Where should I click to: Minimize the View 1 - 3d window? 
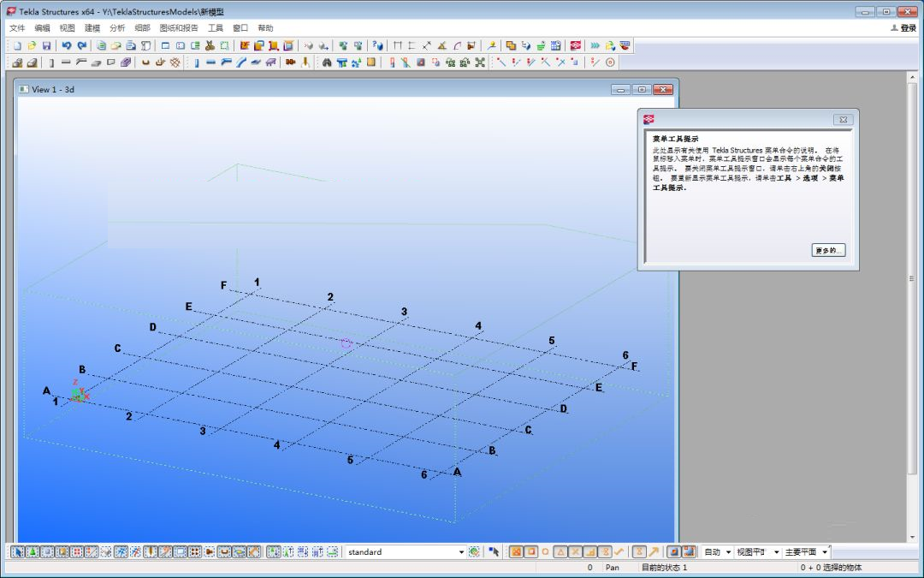click(x=620, y=89)
